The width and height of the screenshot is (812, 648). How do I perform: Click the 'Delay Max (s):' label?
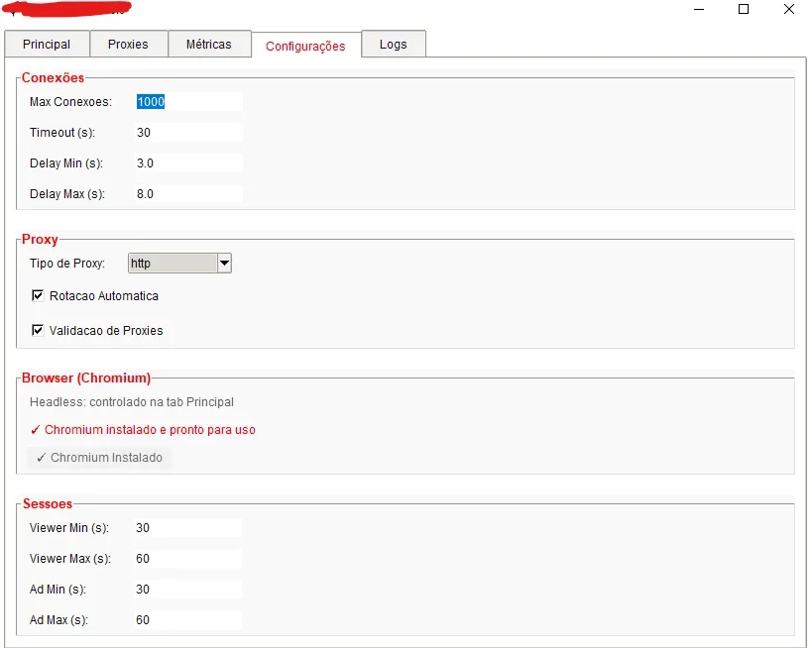[67, 194]
